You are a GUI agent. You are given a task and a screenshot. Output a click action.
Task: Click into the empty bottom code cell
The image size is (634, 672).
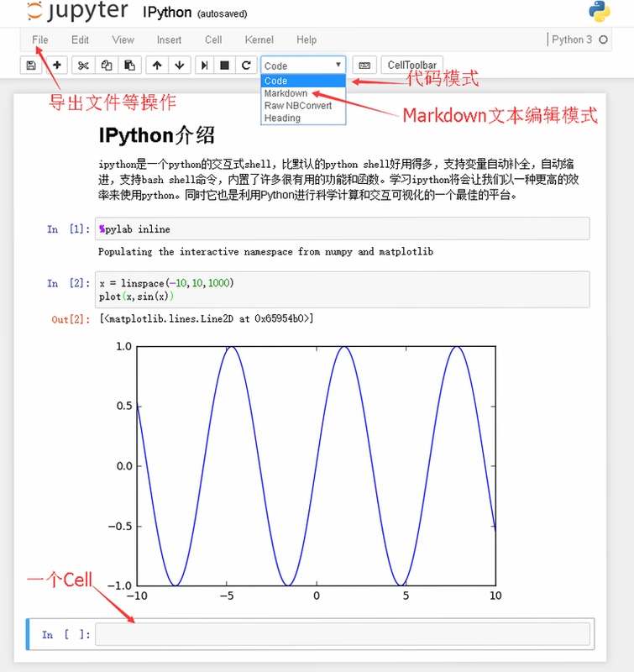(342, 634)
